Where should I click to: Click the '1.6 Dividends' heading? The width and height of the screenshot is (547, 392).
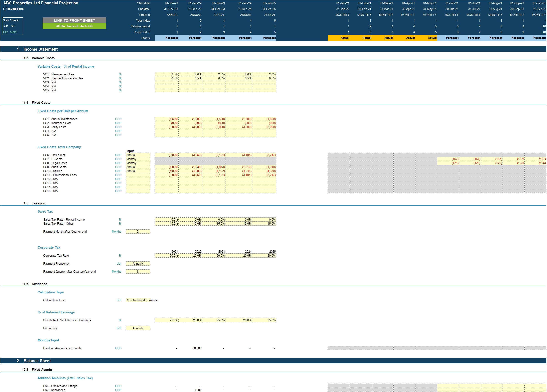[x=35, y=284]
